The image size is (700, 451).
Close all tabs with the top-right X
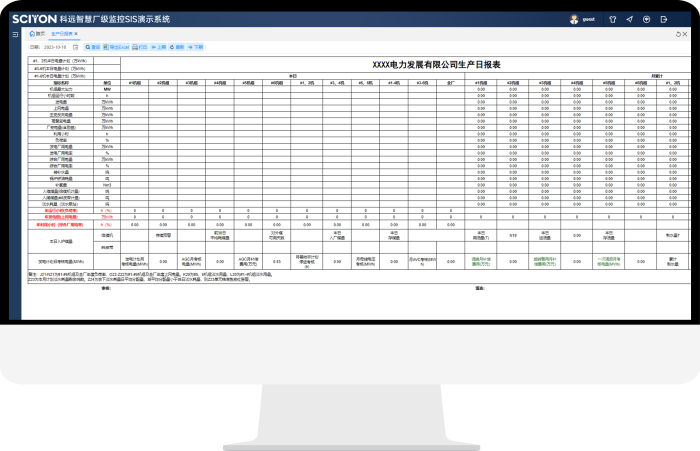[684, 34]
